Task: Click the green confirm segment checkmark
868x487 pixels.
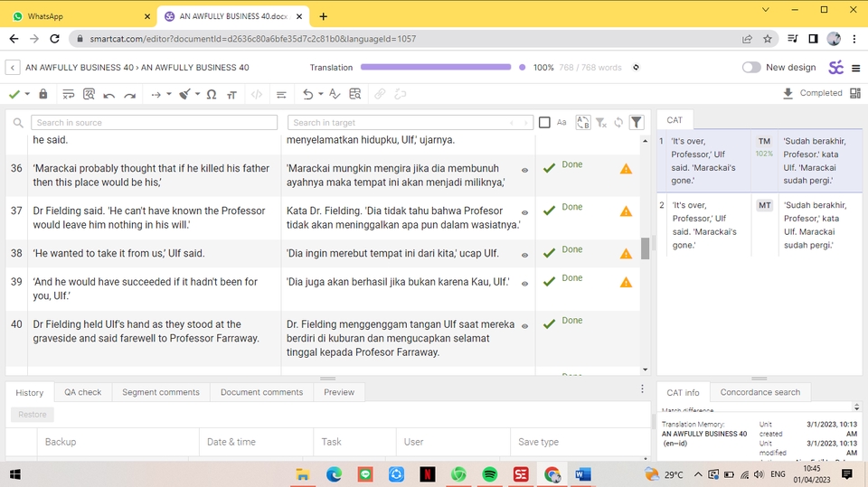Action: pos(14,94)
